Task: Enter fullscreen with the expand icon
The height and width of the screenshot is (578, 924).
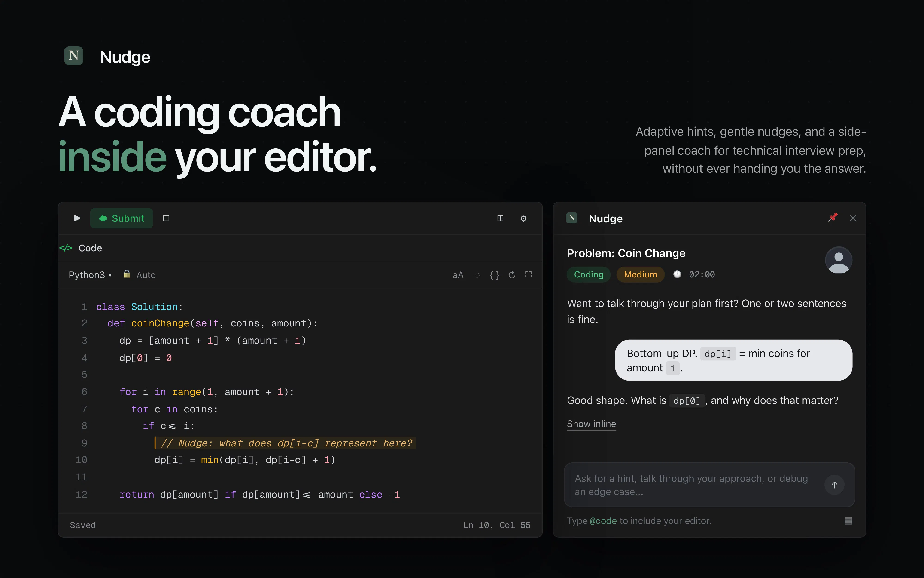Action: (529, 274)
